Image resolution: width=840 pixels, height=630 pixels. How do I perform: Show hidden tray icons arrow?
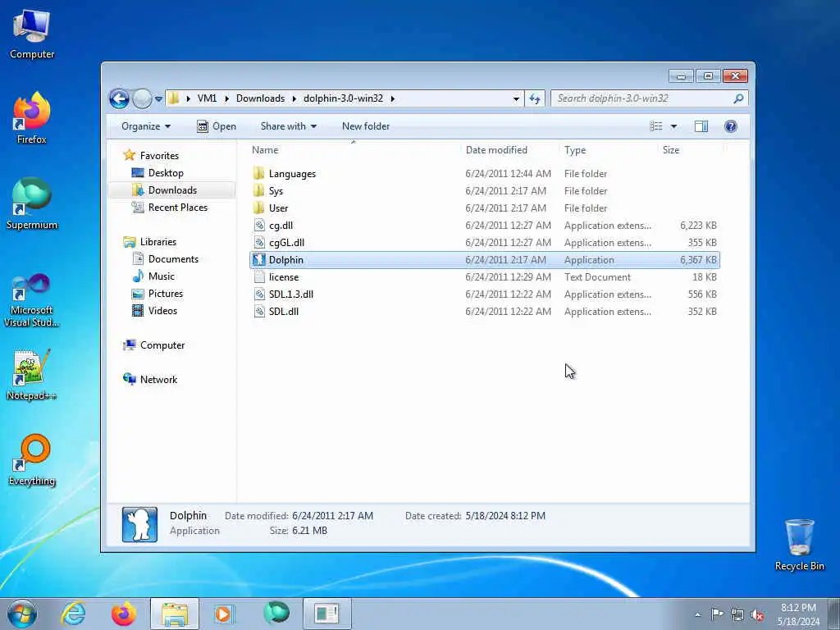tap(697, 615)
